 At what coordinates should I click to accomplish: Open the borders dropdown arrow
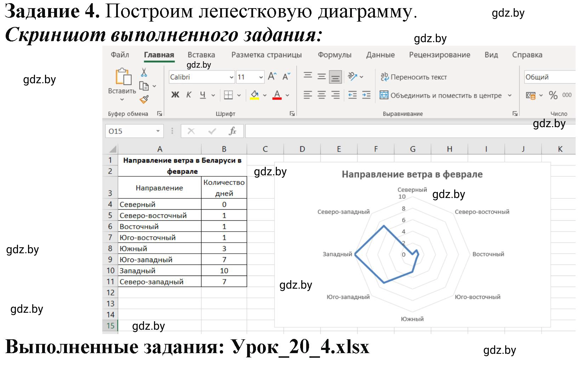tap(239, 95)
